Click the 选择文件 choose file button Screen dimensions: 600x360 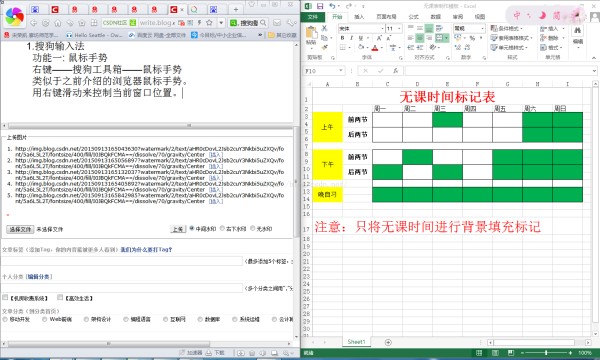coord(20,229)
